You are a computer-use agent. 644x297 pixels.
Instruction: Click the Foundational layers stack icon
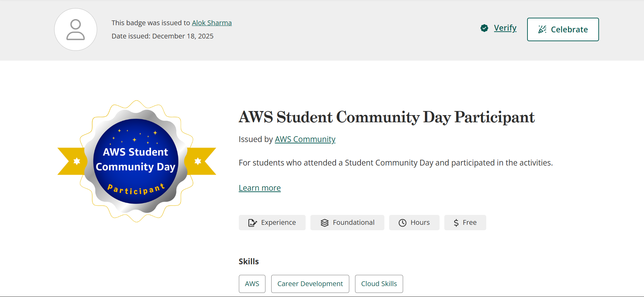coord(325,223)
